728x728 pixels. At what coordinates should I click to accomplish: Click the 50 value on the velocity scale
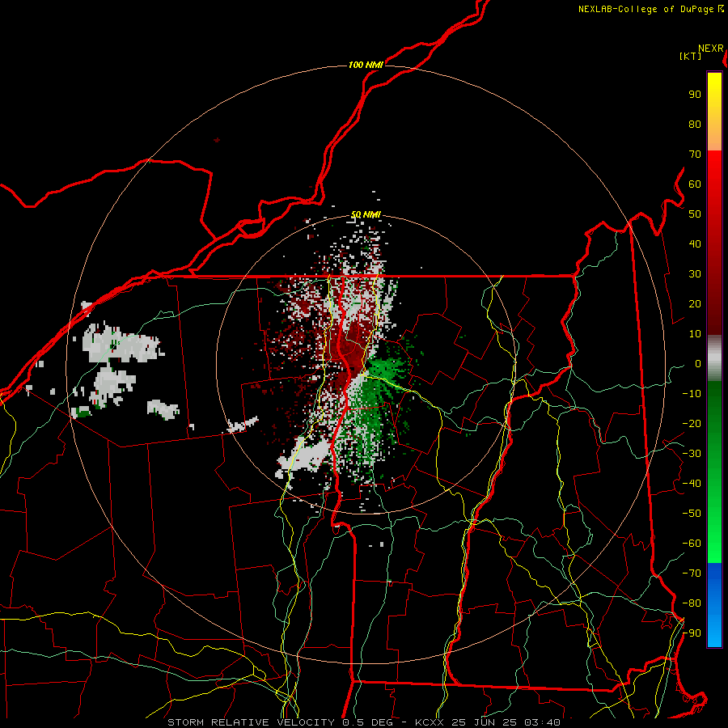point(695,214)
